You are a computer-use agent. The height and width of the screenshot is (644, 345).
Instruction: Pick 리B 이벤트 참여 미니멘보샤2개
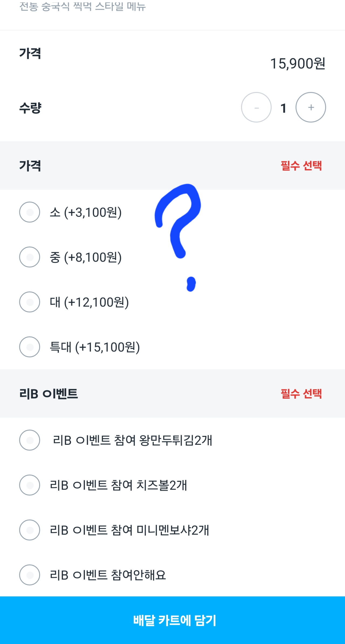30,530
